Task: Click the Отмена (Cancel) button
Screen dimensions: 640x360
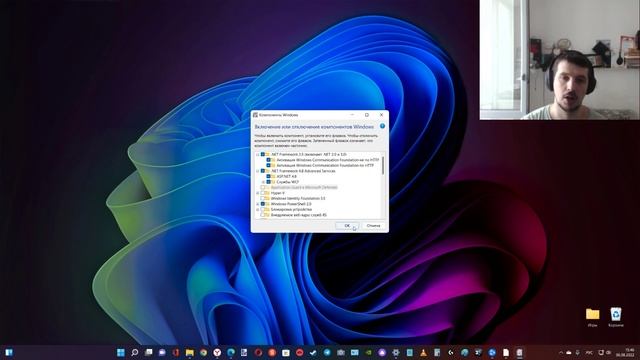Action: point(373,226)
